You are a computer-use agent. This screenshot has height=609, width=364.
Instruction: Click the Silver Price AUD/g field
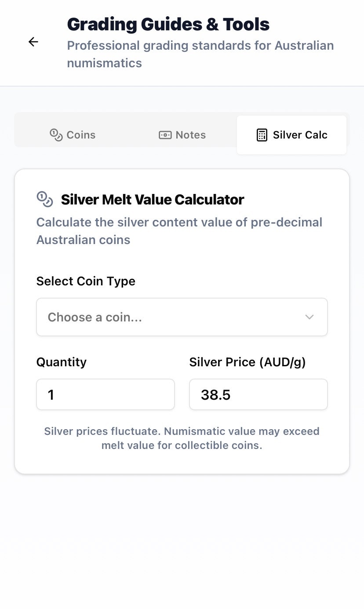pyautogui.click(x=258, y=394)
